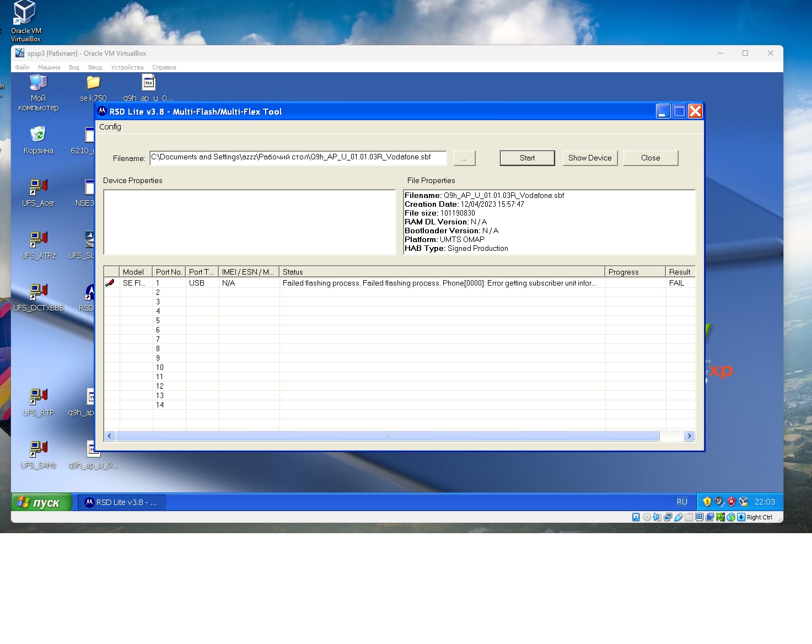
Task: Click VirtualBox audio indicator icon
Action: [657, 517]
